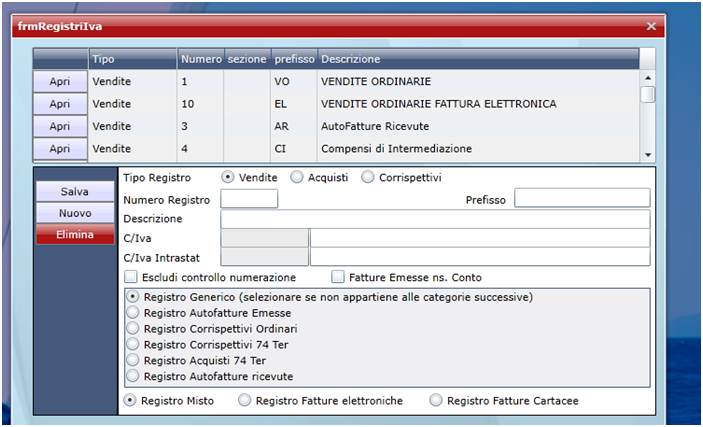Image resolution: width=703 pixels, height=427 pixels.
Task: Click the grid scrollbar thumb
Action: 648,95
